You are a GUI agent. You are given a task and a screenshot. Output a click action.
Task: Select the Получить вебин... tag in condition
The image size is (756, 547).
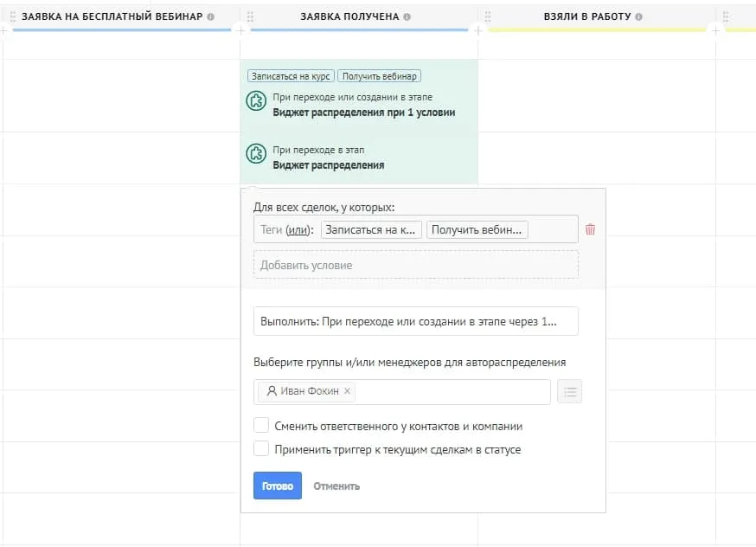(x=477, y=229)
